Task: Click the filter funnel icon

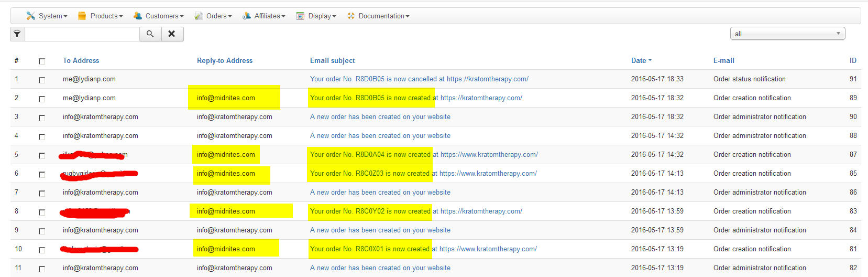Action: 17,34
